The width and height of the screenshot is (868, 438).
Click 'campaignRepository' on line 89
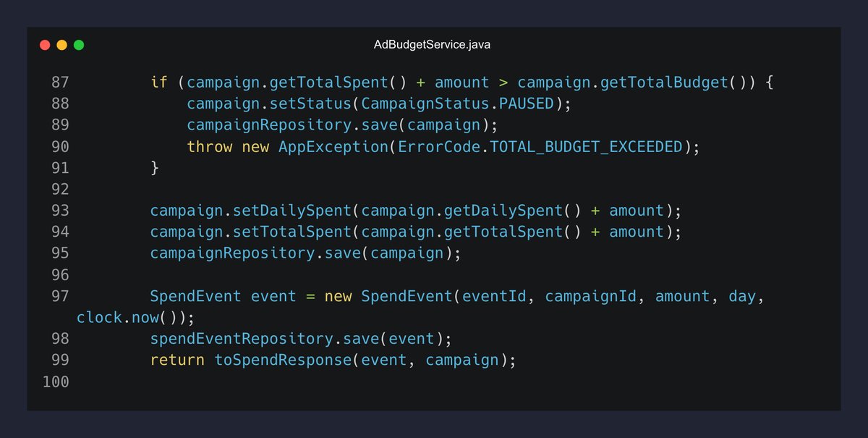269,125
